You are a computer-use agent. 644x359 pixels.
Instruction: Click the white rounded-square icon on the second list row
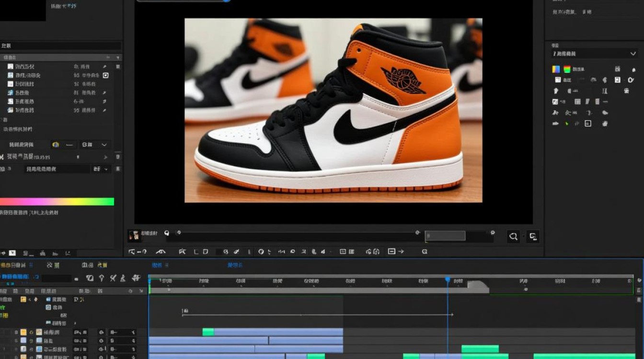[106, 75]
